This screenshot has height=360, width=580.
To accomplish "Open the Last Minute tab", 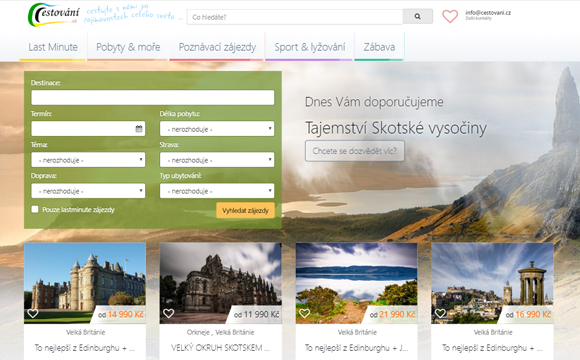I will [53, 47].
